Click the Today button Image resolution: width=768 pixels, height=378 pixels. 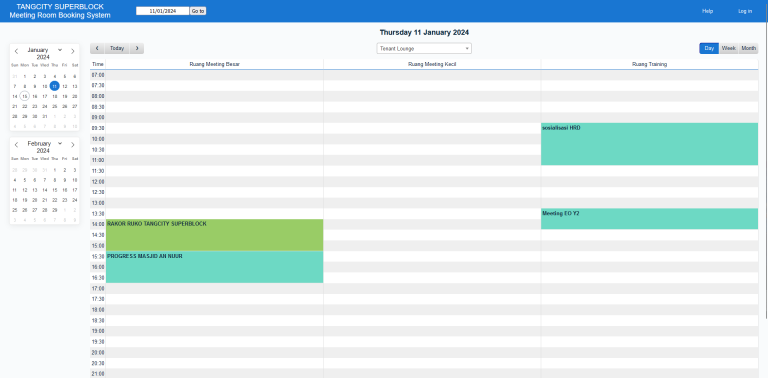click(117, 48)
